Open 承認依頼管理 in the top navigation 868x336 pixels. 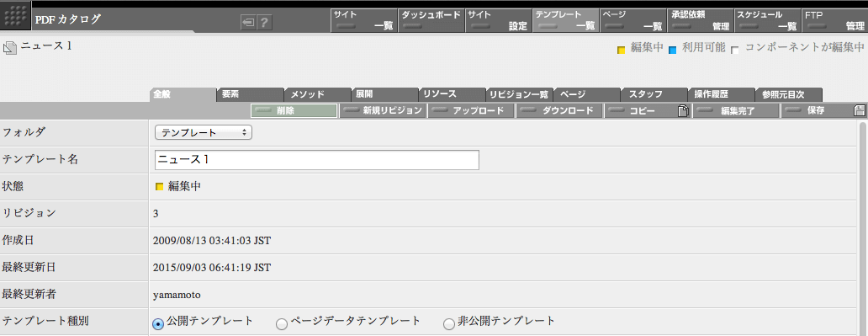(700, 20)
